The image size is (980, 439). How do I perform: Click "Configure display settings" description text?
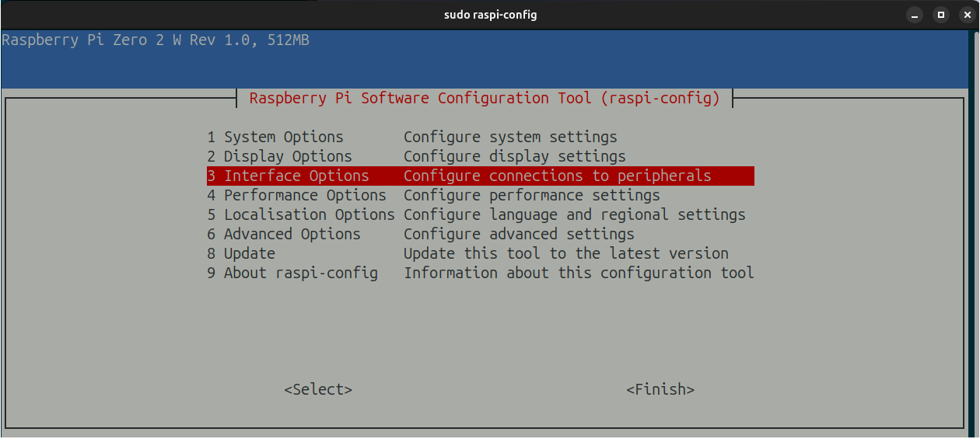pyautogui.click(x=515, y=157)
